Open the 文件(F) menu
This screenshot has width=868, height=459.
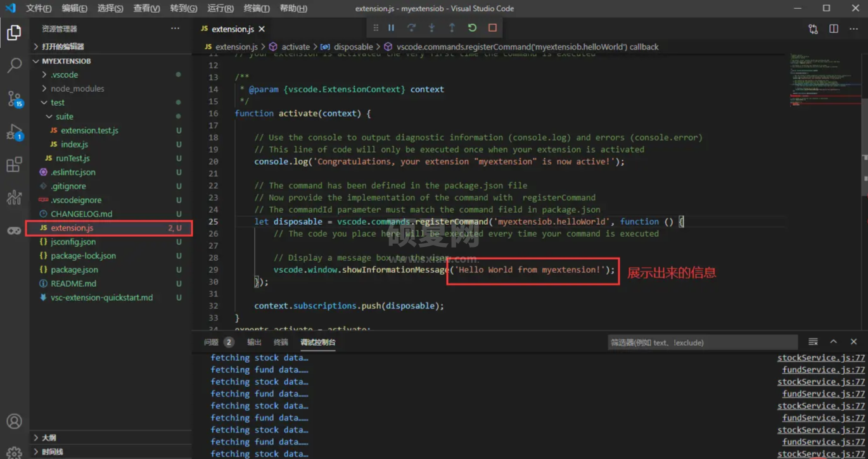pyautogui.click(x=39, y=8)
